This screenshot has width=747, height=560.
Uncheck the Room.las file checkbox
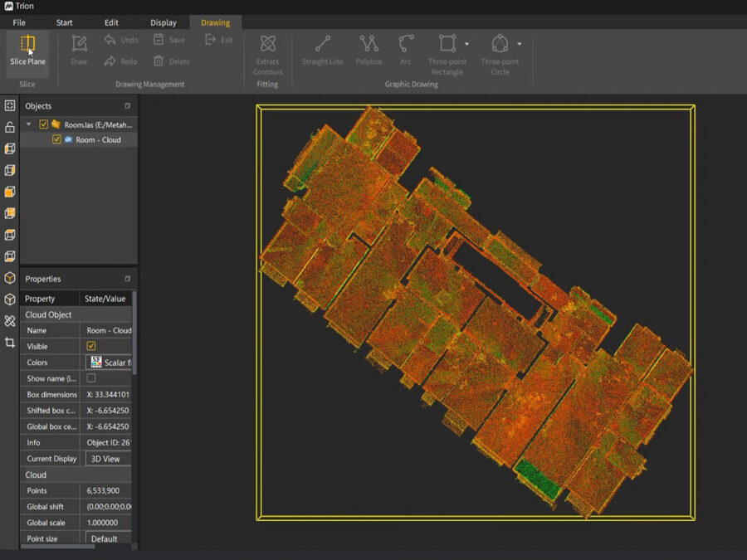click(x=44, y=124)
